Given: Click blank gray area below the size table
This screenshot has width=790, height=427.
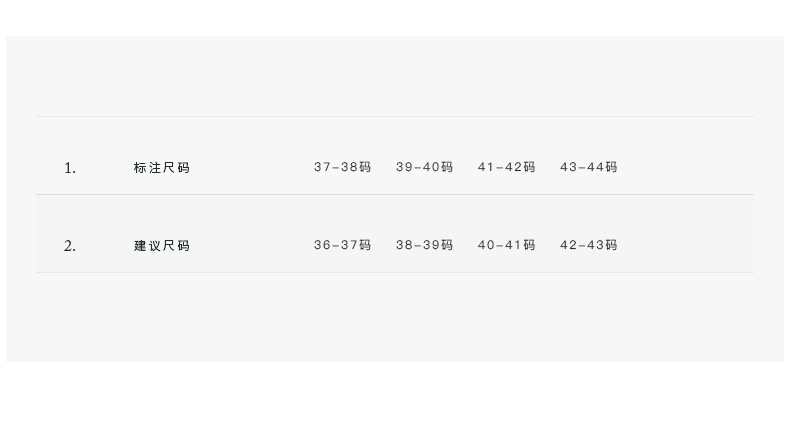Looking at the screenshot, I should click(x=395, y=318).
